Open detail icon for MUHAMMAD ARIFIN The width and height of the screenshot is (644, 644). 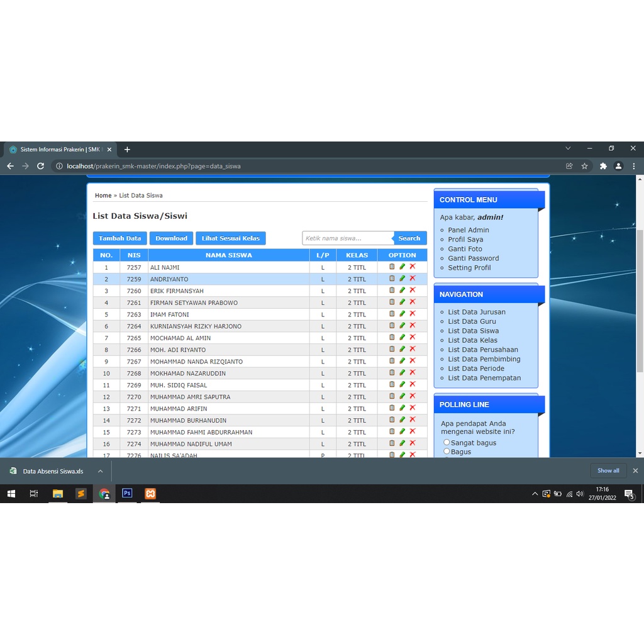[392, 408]
